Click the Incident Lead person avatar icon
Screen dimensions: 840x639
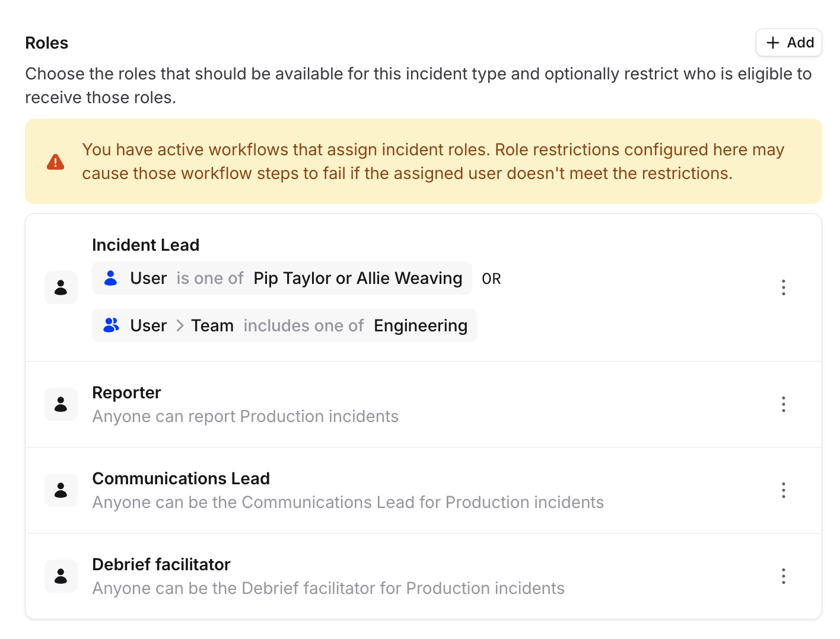pyautogui.click(x=61, y=287)
